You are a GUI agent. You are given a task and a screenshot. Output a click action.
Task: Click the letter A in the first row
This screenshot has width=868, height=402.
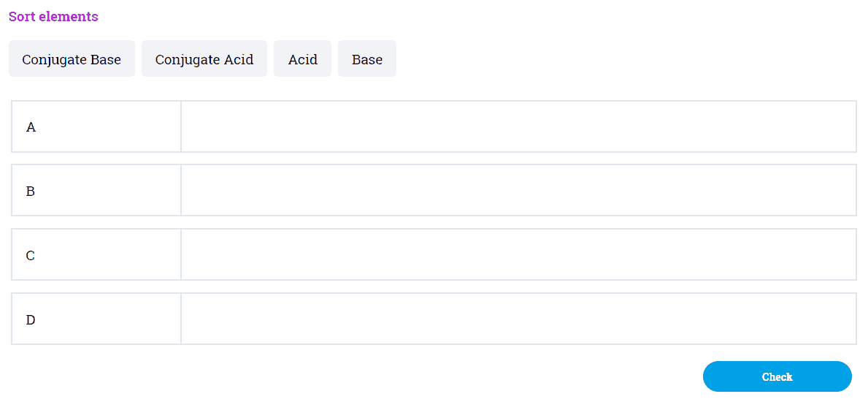[x=31, y=127]
